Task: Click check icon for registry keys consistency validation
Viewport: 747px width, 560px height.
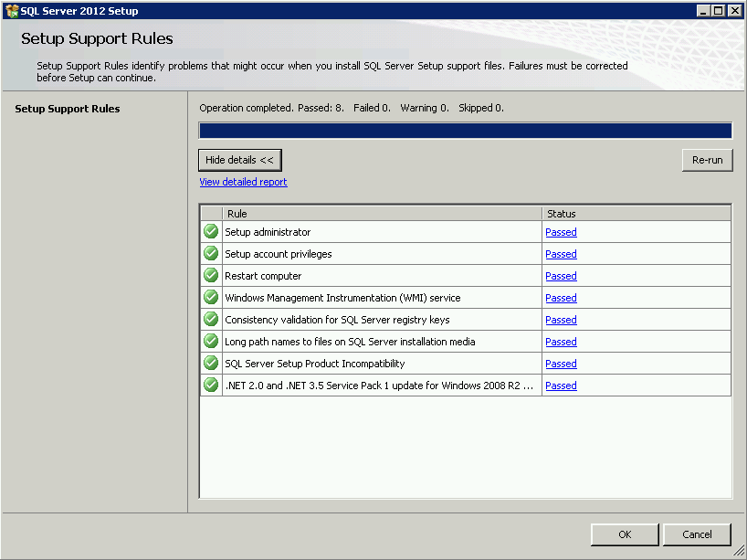Action: pyautogui.click(x=211, y=320)
